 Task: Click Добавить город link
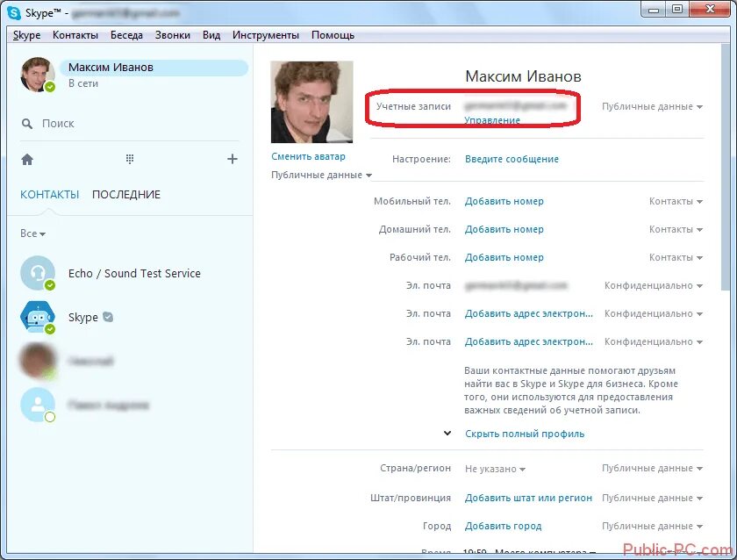tap(503, 526)
